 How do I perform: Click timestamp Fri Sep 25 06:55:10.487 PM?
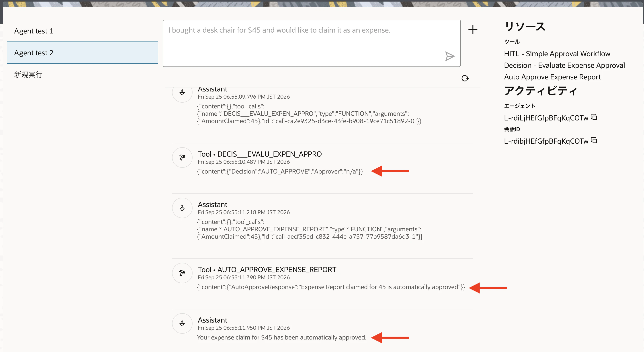click(244, 162)
